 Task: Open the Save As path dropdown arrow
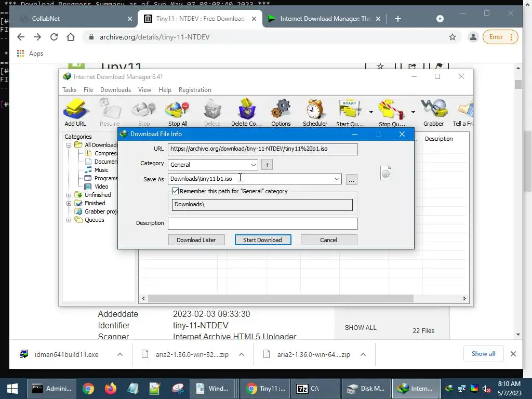pos(337,179)
